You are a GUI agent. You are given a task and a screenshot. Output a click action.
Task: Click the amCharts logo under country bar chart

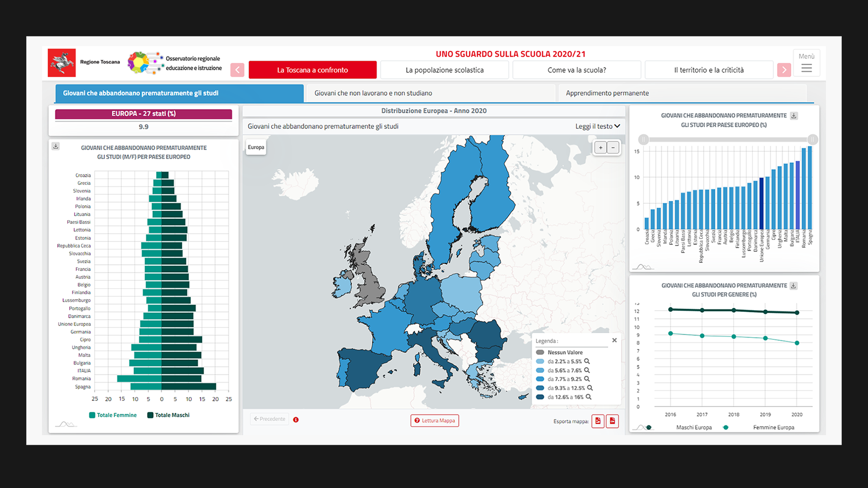click(x=643, y=267)
